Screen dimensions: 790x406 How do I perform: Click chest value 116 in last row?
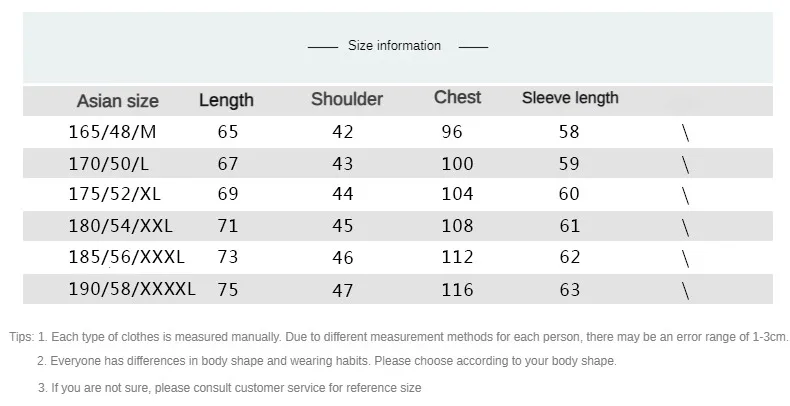[457, 290]
